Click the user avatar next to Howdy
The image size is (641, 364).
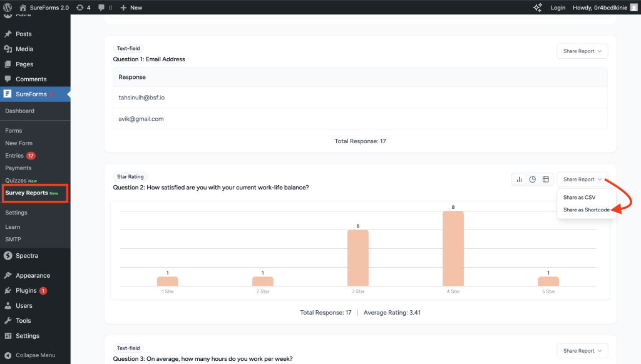pyautogui.click(x=633, y=8)
